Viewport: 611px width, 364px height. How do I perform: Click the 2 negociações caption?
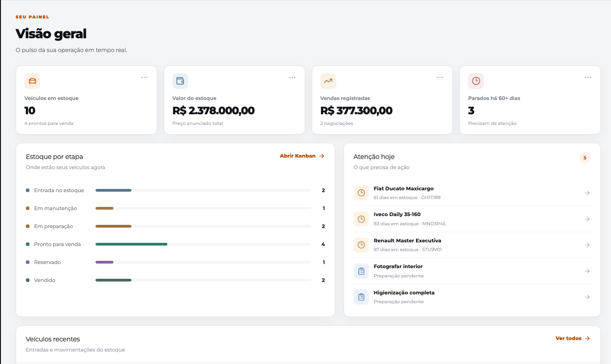pos(337,123)
